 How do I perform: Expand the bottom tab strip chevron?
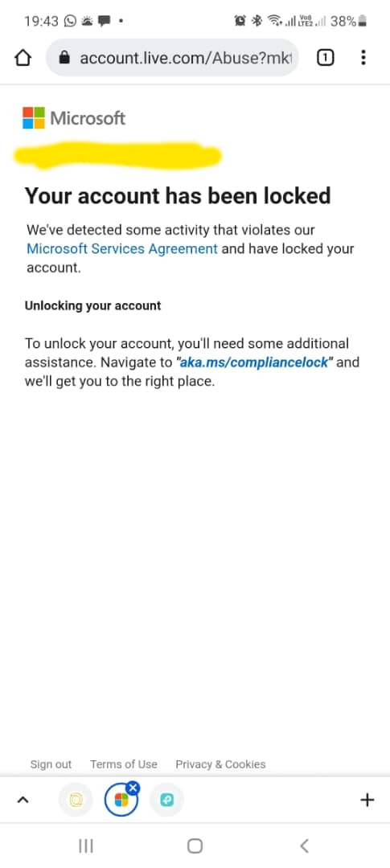click(x=23, y=800)
